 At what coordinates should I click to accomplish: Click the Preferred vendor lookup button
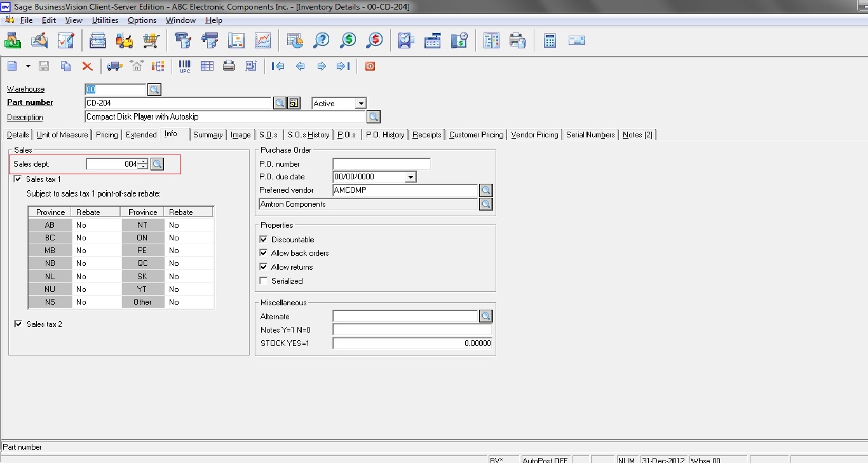coord(485,190)
